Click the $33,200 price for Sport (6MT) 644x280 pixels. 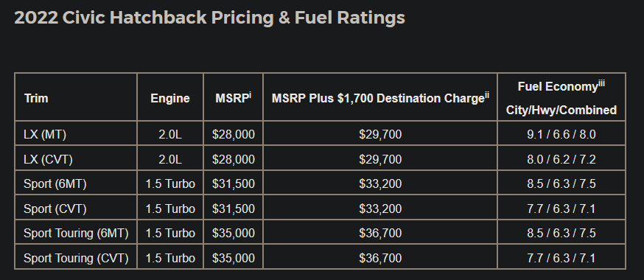click(380, 184)
